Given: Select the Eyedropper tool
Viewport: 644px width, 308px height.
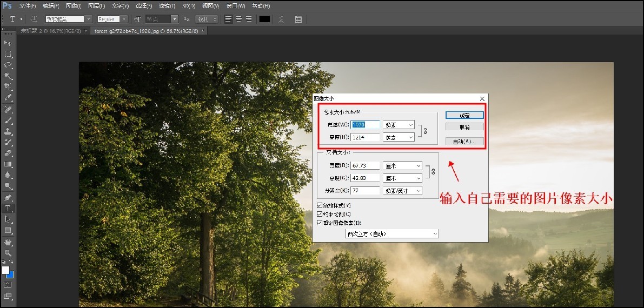Looking at the screenshot, I should coord(8,98).
